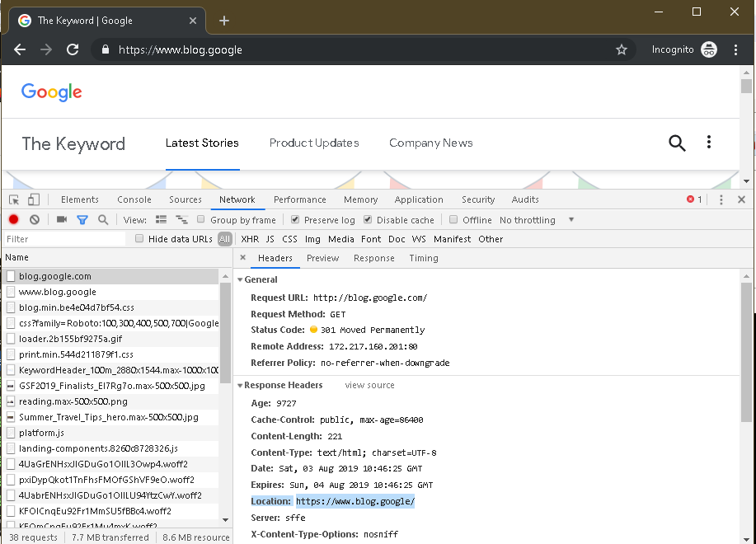
Task: Filter requests by Img
Action: (x=312, y=239)
